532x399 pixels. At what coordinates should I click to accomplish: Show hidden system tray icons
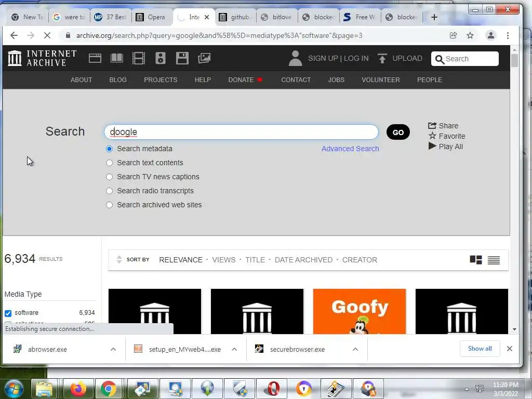(467, 389)
